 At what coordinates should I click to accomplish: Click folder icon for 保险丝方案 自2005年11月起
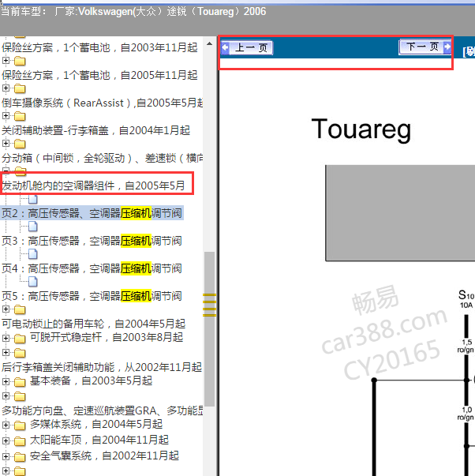pos(20,61)
